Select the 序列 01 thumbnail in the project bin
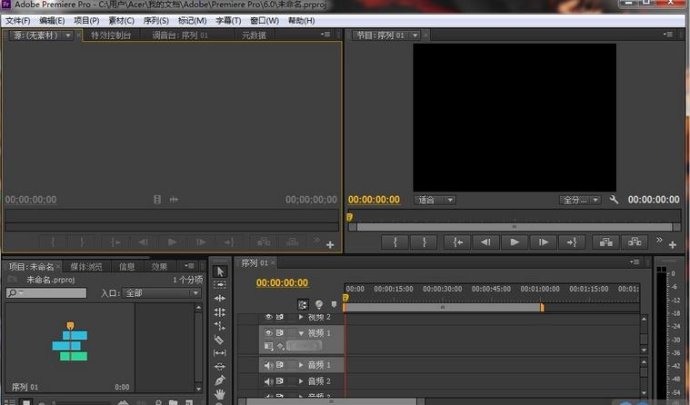This screenshot has height=405, width=690. pyautogui.click(x=69, y=342)
